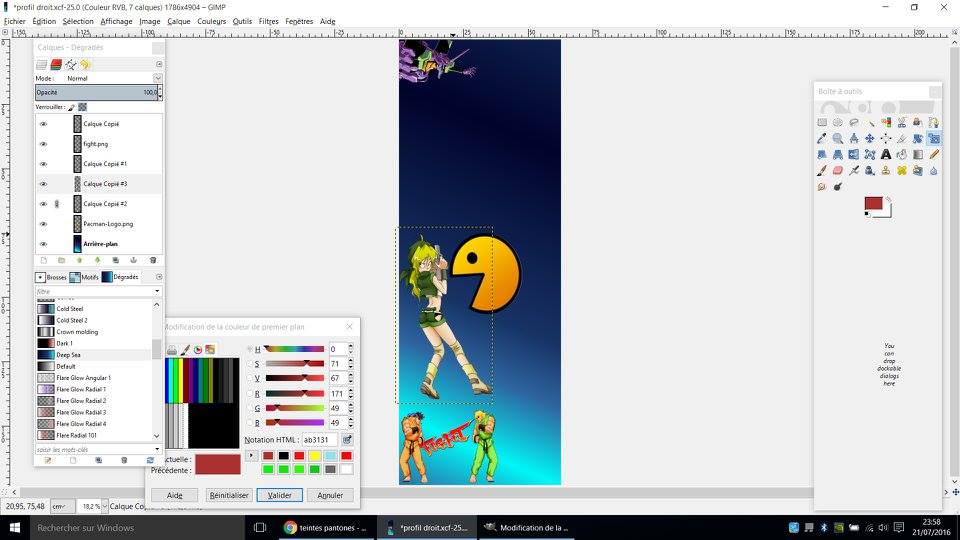Select the Scissors Select tool
960x540 pixels.
[x=902, y=122]
